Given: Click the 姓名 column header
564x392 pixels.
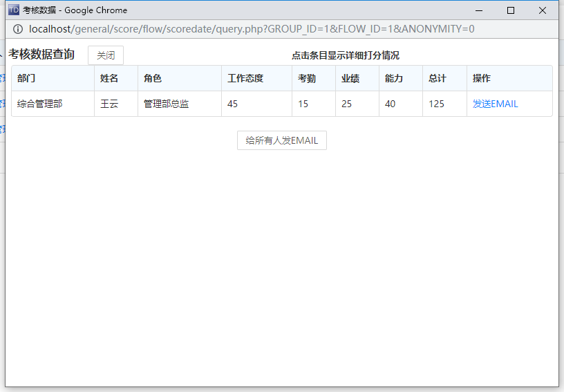Looking at the screenshot, I should pyautogui.click(x=109, y=78).
